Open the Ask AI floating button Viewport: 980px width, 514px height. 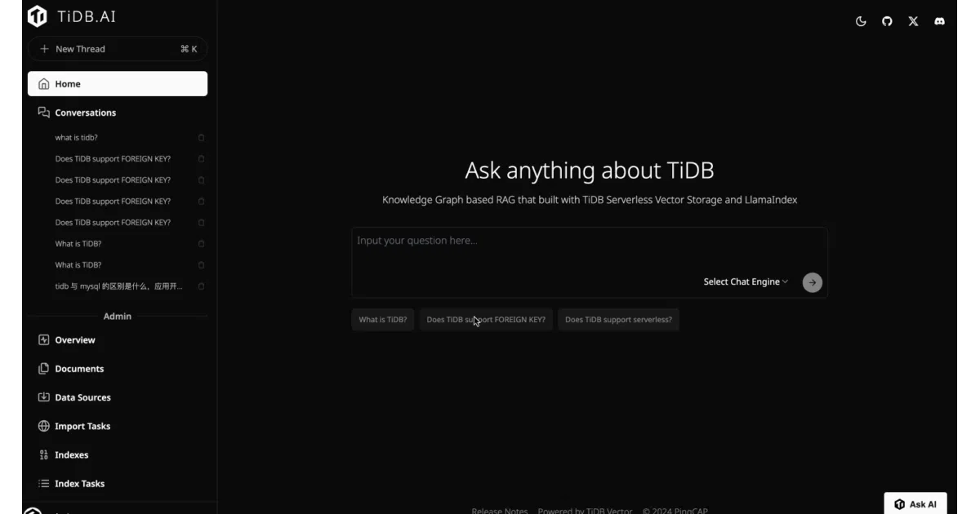[915, 503]
